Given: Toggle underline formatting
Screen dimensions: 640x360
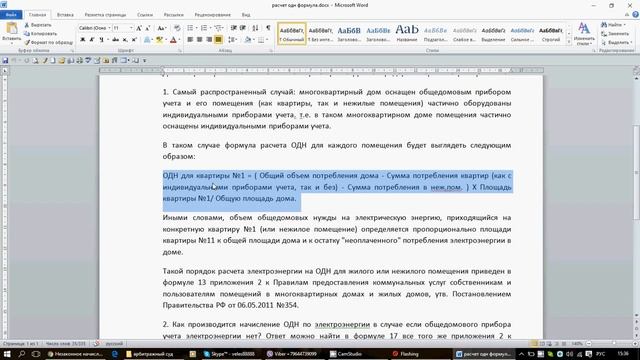Looking at the screenshot, I should pos(101,40).
